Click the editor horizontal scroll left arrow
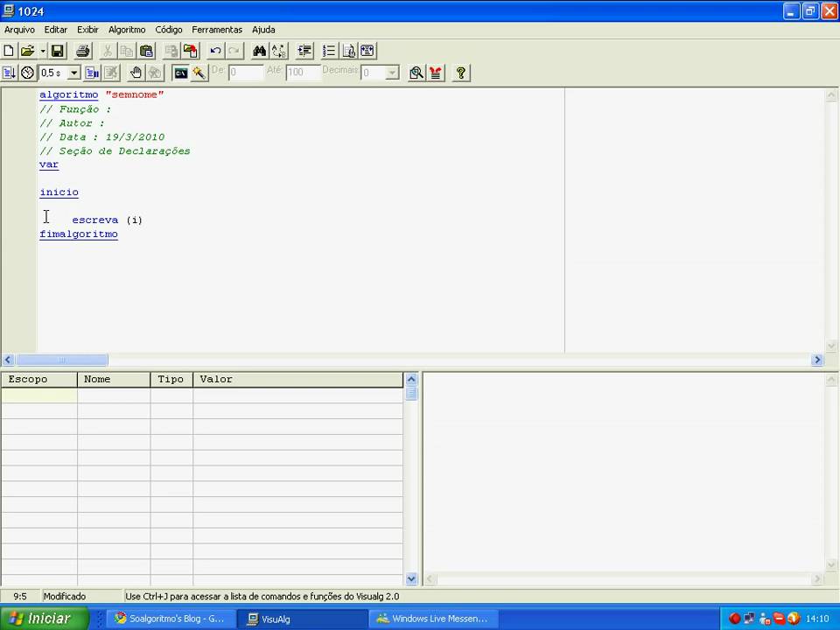The image size is (840, 630). (x=8, y=360)
